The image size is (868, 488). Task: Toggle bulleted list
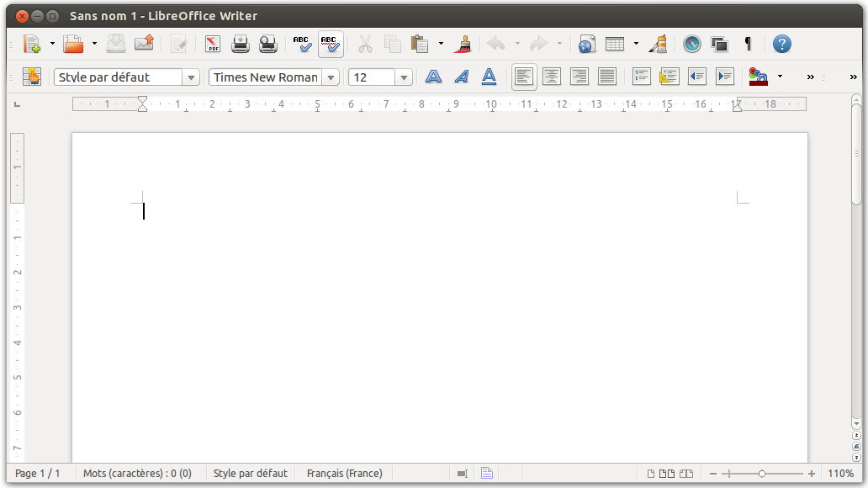click(669, 77)
